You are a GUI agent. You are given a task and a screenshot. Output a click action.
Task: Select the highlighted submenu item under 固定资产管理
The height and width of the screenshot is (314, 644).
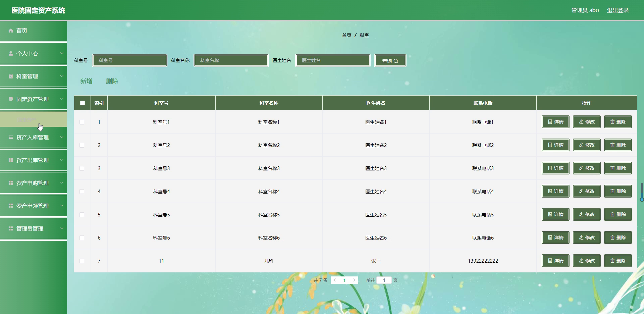click(x=34, y=119)
